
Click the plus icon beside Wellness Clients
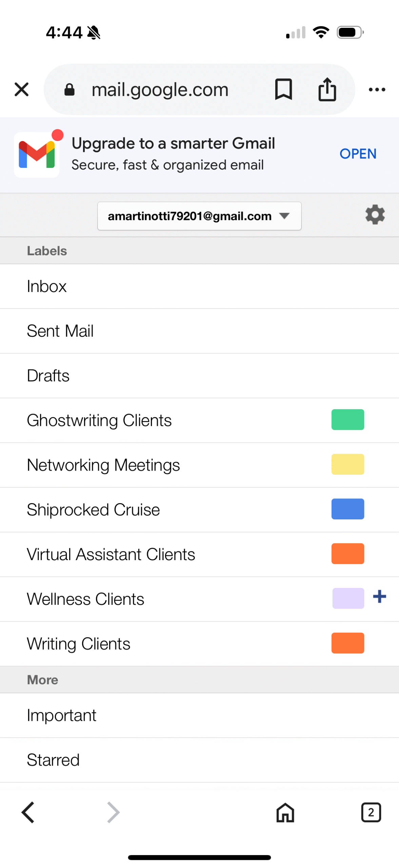coord(379,596)
